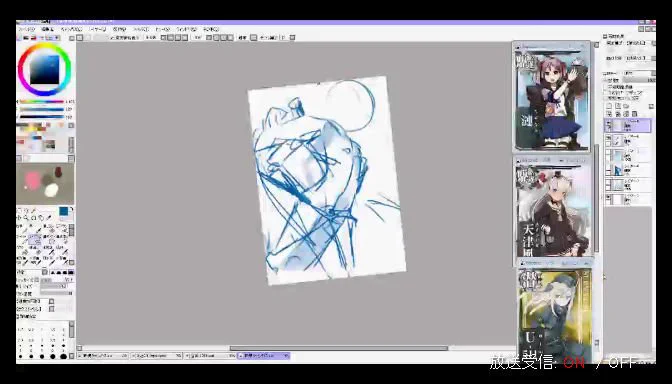The height and width of the screenshot is (384, 672).
Task: Click the blue foreground color swatch
Action: pyautogui.click(x=64, y=211)
